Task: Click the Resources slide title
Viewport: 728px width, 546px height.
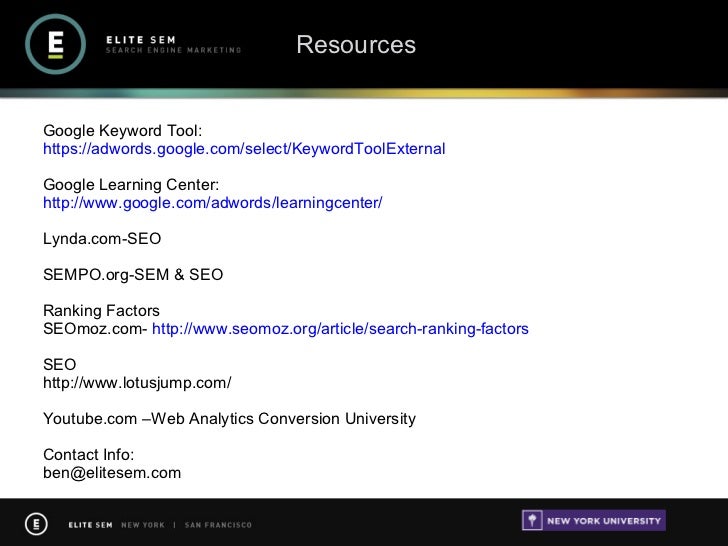Action: click(356, 45)
